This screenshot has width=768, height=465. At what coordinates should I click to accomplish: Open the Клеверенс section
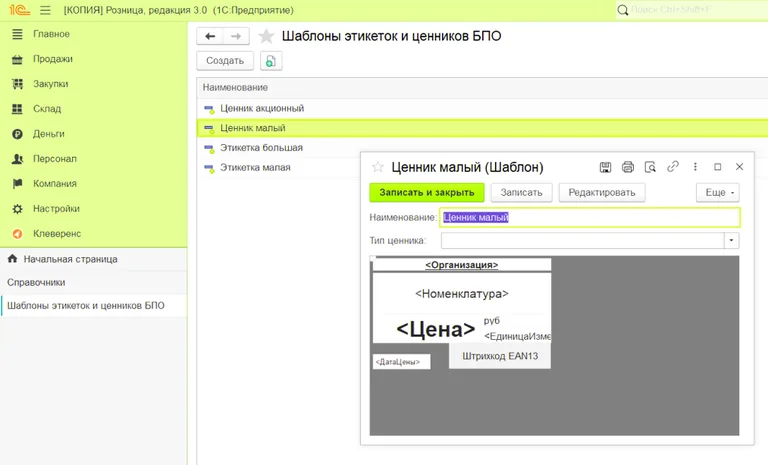(57, 234)
